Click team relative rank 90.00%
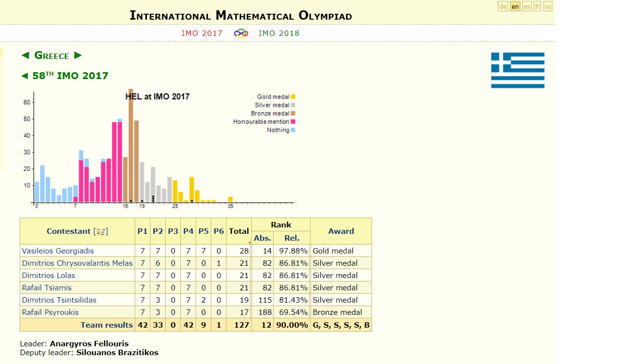The width and height of the screenshot is (629, 364). coord(292,325)
